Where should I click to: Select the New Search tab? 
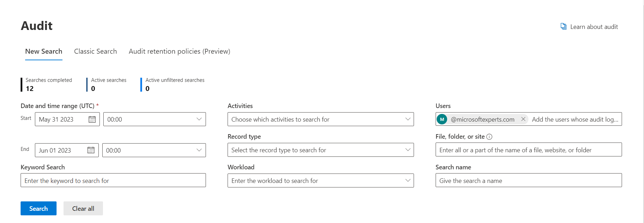44,51
